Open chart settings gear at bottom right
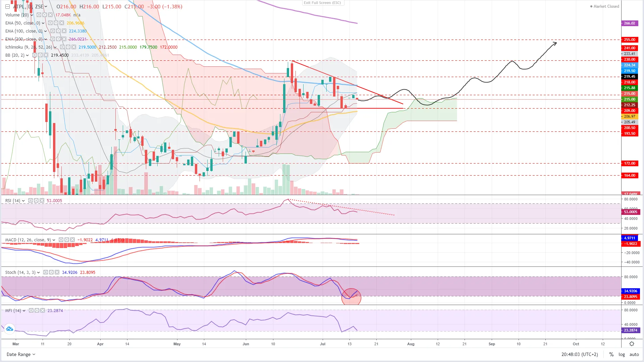The height and width of the screenshot is (362, 644). click(x=632, y=344)
